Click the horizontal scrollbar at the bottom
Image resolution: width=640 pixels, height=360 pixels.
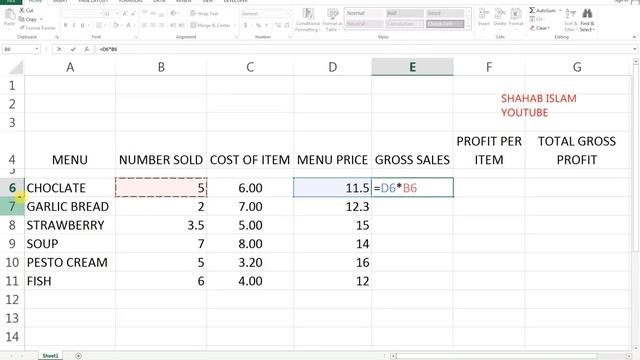coord(511,356)
